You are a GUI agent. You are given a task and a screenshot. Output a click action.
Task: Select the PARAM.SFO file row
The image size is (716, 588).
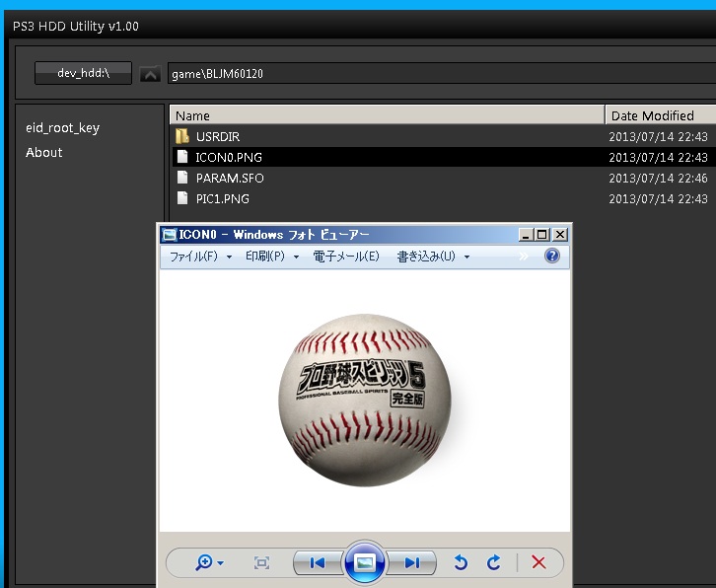click(x=443, y=178)
